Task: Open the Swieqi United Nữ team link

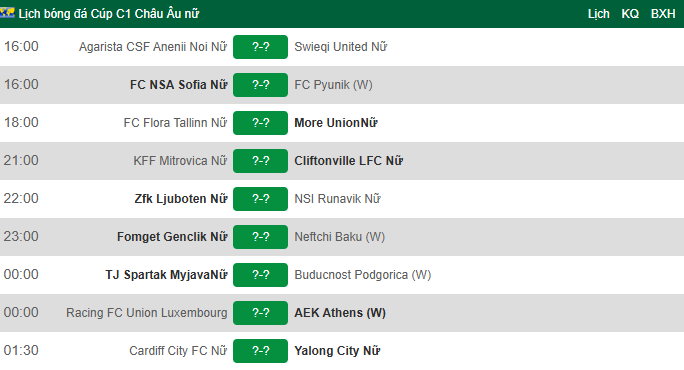Action: point(341,47)
